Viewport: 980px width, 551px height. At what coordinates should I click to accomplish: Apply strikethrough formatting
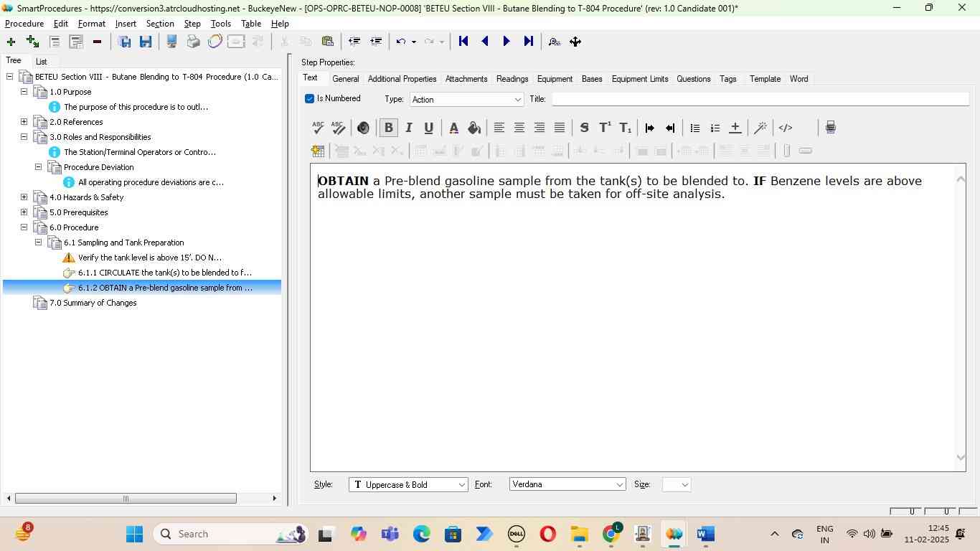584,128
